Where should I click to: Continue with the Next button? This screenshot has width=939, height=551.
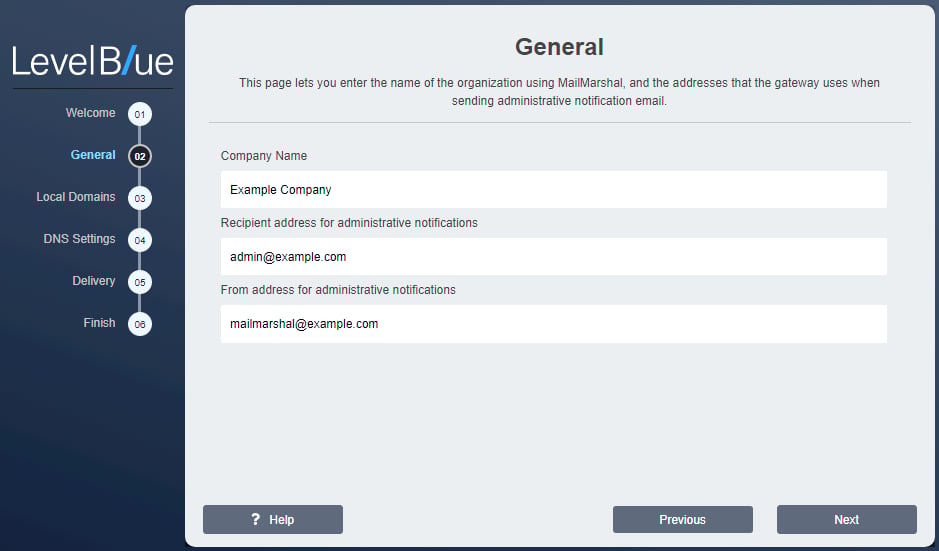tap(847, 519)
